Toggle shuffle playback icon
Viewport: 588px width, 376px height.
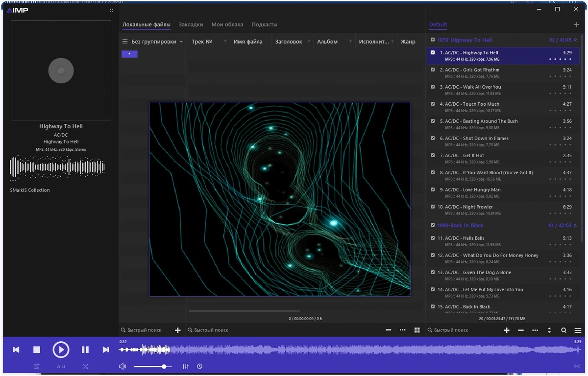click(85, 366)
